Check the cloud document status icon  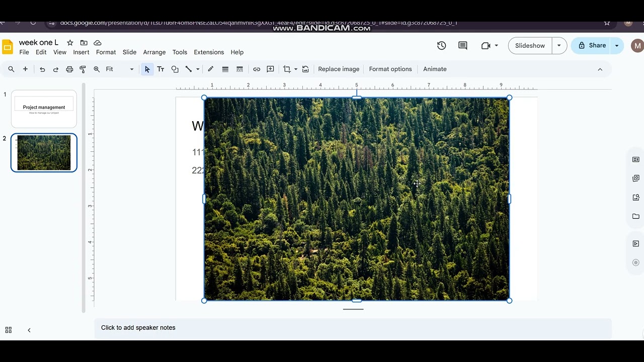tap(98, 43)
